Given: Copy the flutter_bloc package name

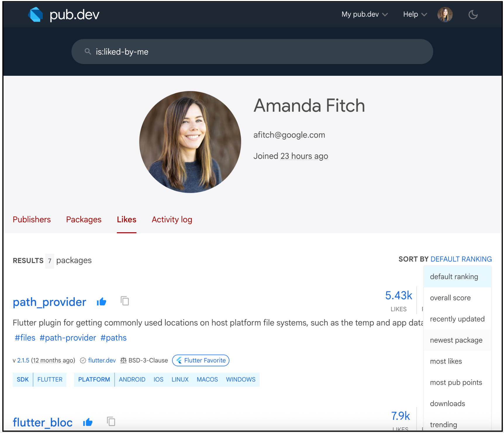Looking at the screenshot, I should pyautogui.click(x=111, y=421).
